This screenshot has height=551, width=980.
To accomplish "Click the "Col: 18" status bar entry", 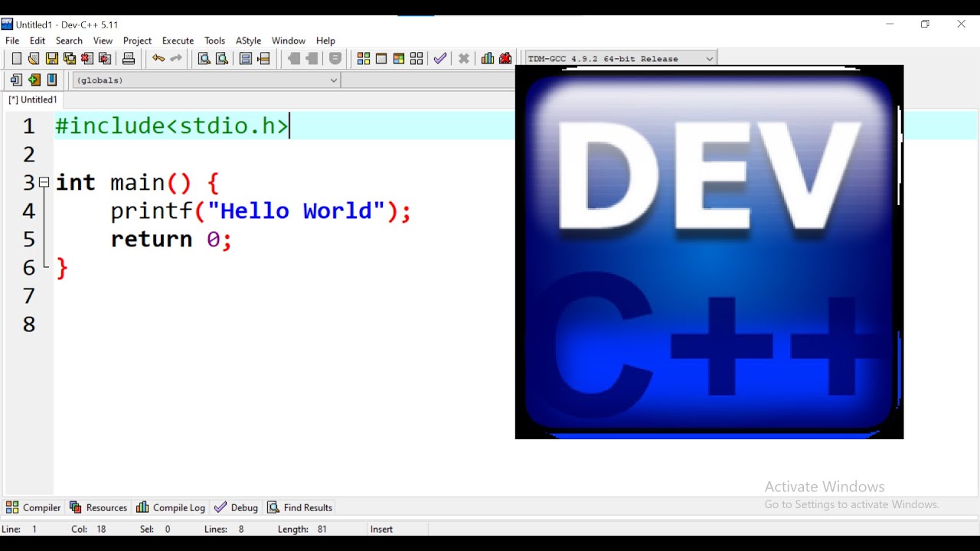I will (x=89, y=529).
